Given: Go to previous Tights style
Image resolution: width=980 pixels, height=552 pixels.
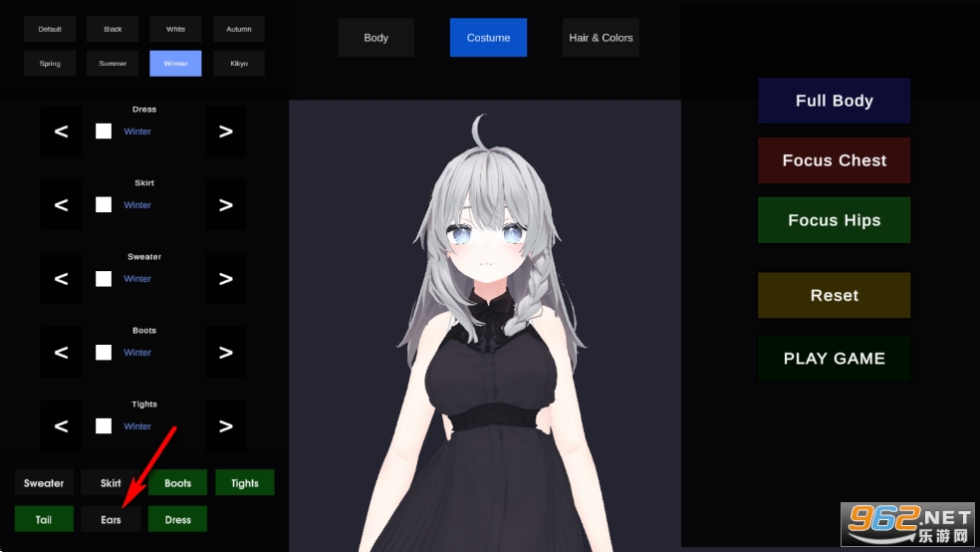Looking at the screenshot, I should (x=61, y=426).
